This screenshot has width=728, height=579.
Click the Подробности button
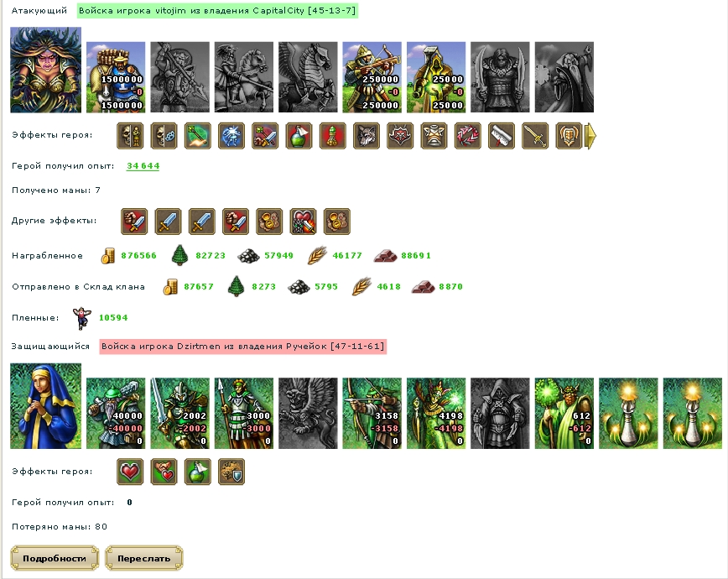point(55,558)
